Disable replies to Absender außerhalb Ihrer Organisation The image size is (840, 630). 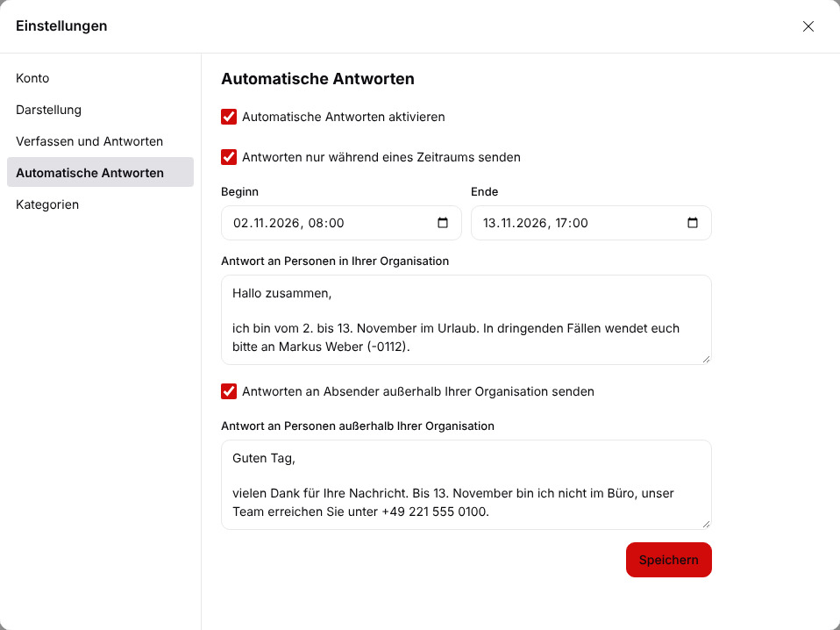coord(229,391)
